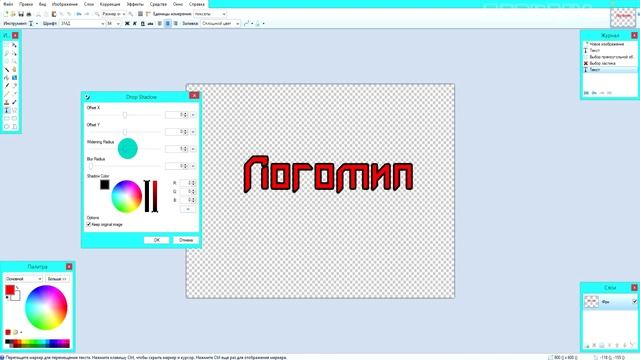Toggle Italic text formatting
The width and height of the screenshot is (640, 360).
(135, 24)
